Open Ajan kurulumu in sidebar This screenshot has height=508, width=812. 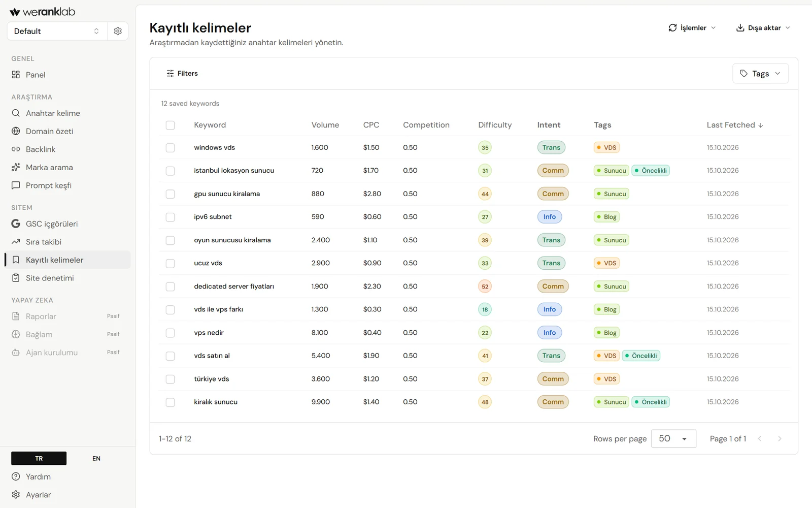pyautogui.click(x=67, y=353)
